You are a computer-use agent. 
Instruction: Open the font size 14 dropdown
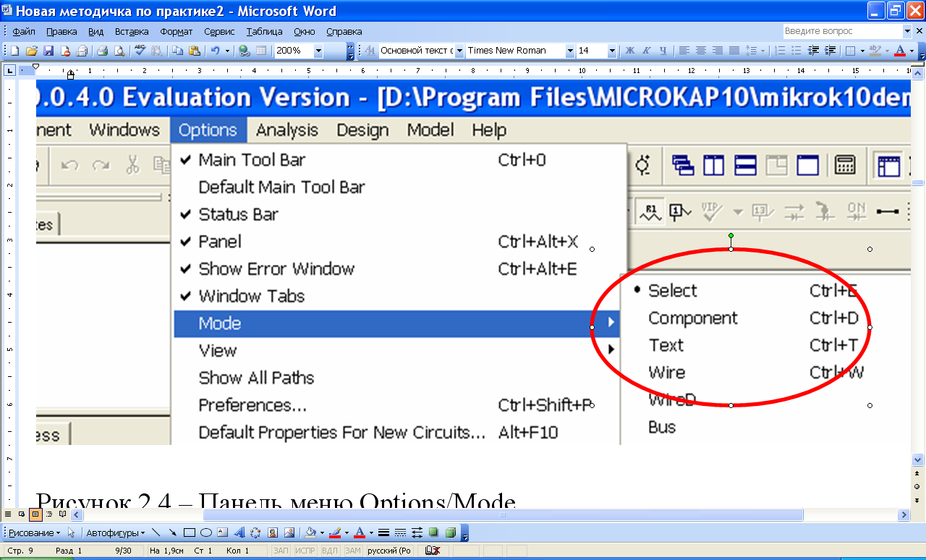612,51
